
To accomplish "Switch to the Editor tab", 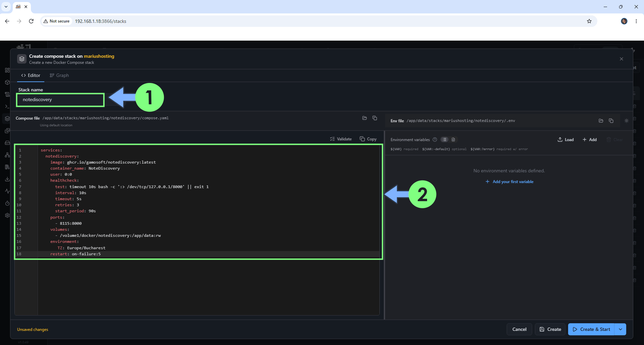I will click(31, 76).
